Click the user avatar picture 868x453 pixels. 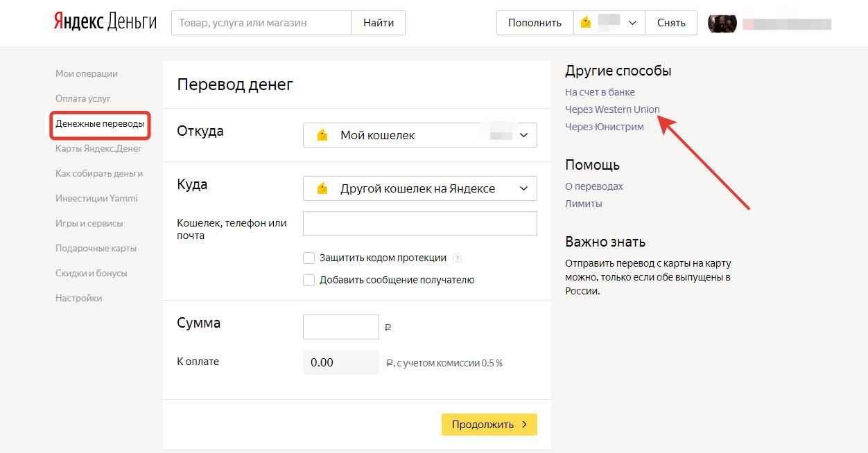click(x=722, y=23)
